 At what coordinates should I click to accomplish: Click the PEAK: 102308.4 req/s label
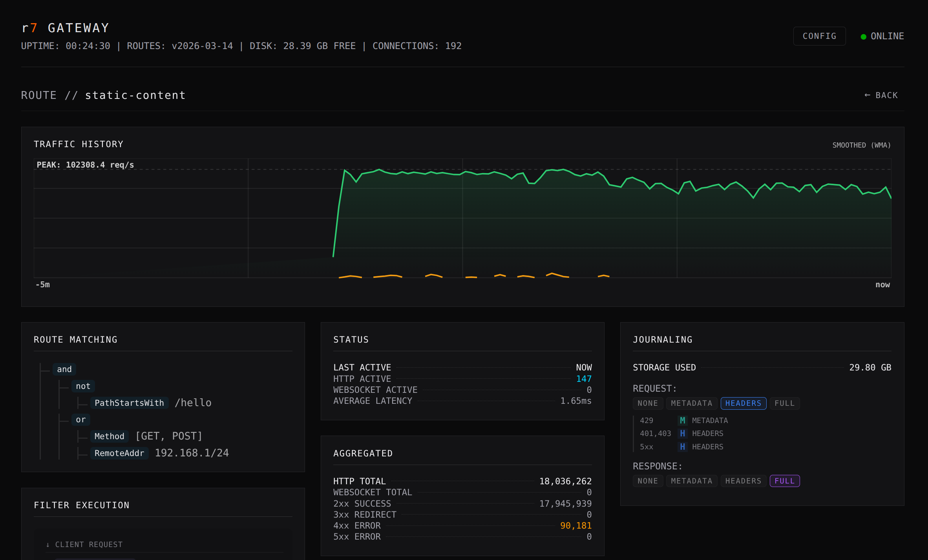[x=85, y=165]
